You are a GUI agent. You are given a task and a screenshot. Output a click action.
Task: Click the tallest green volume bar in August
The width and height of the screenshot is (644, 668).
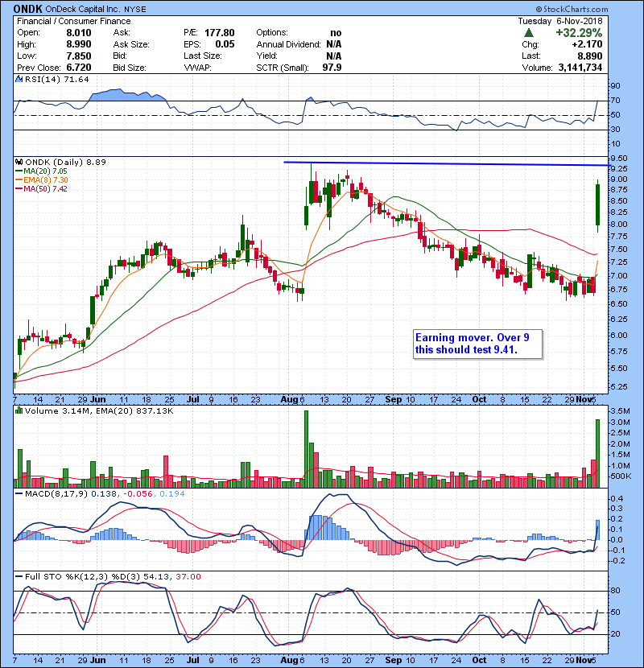[x=306, y=449]
